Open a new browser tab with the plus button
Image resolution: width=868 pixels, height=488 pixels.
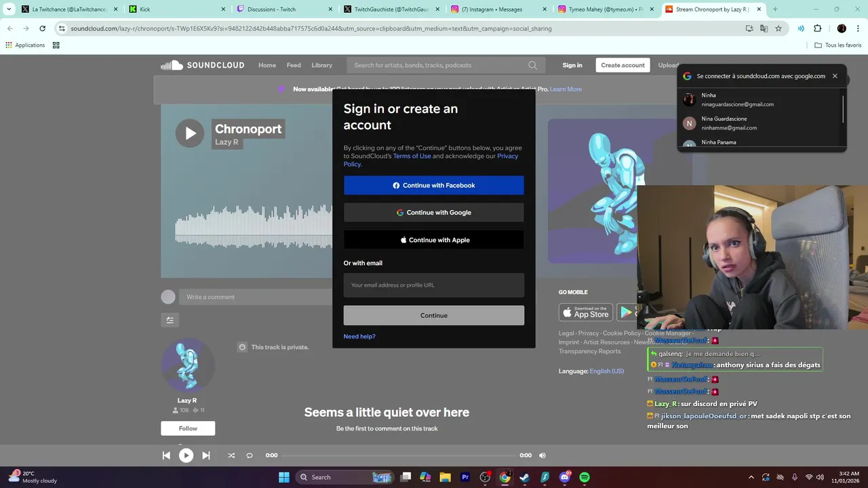click(775, 9)
